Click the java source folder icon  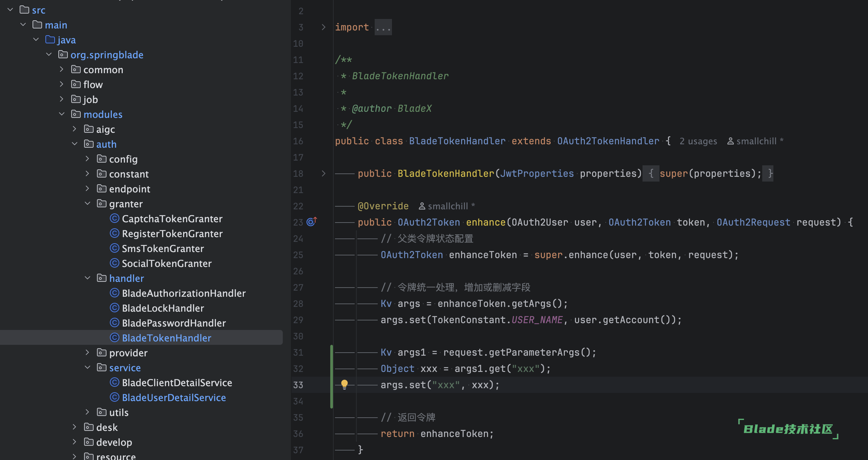(50, 40)
